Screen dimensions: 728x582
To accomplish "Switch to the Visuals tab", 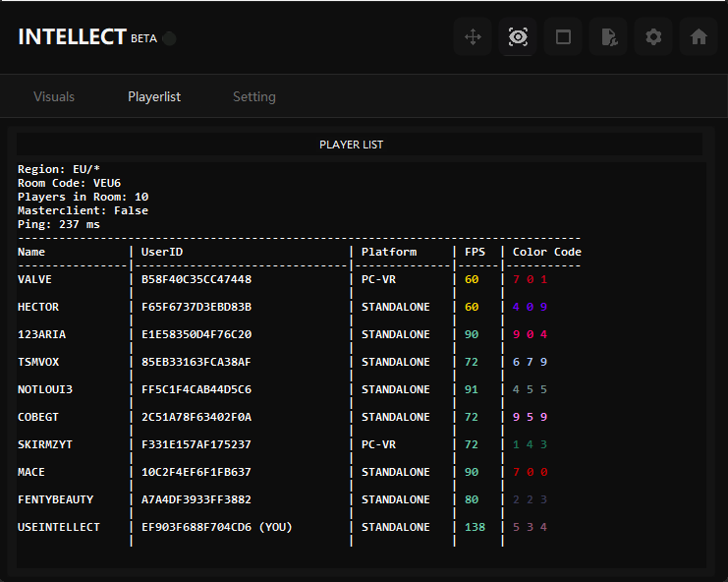I will coord(54,96).
